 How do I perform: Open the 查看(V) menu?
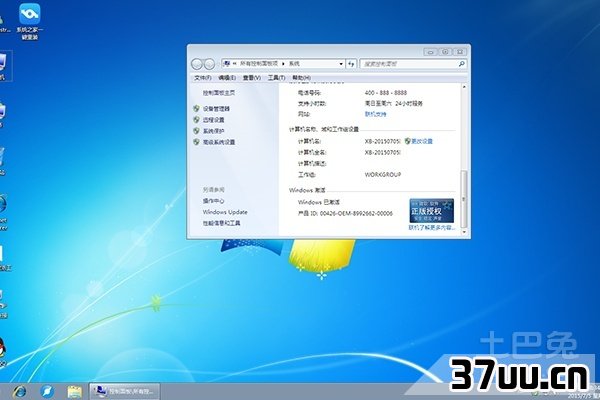[x=251, y=78]
